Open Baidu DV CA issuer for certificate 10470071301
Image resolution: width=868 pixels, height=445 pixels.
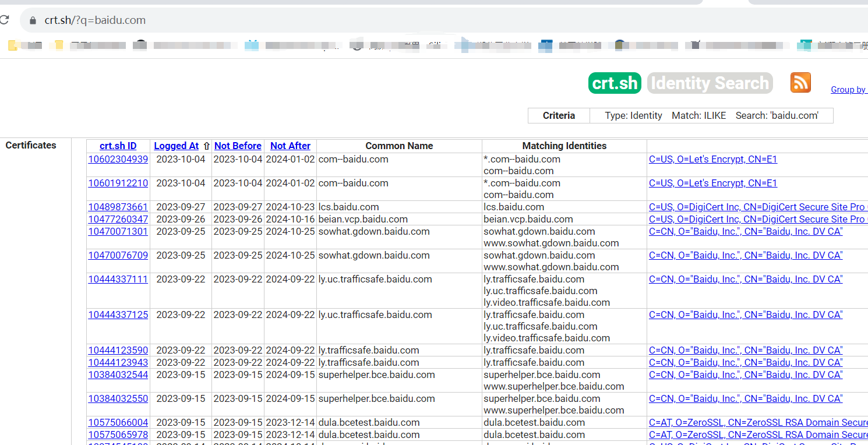tap(746, 231)
